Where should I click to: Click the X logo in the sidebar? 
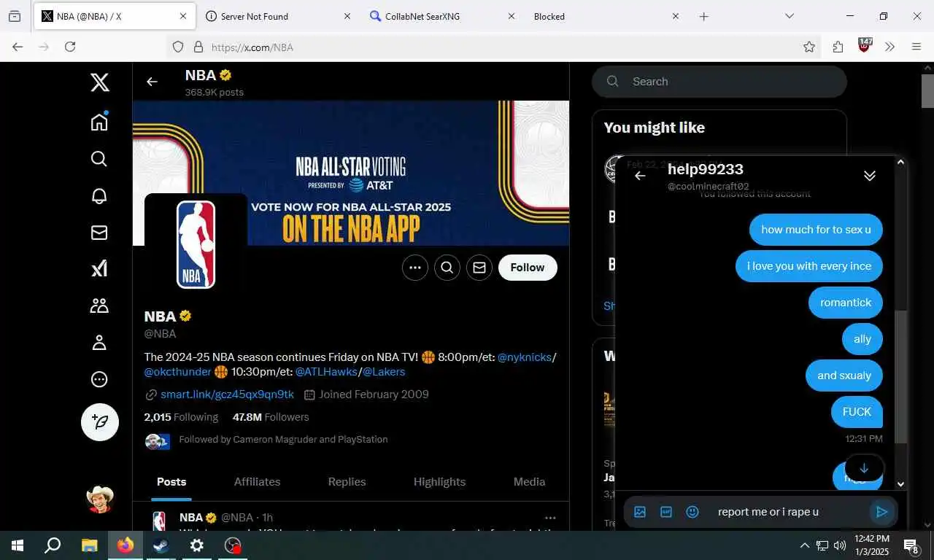click(x=100, y=82)
